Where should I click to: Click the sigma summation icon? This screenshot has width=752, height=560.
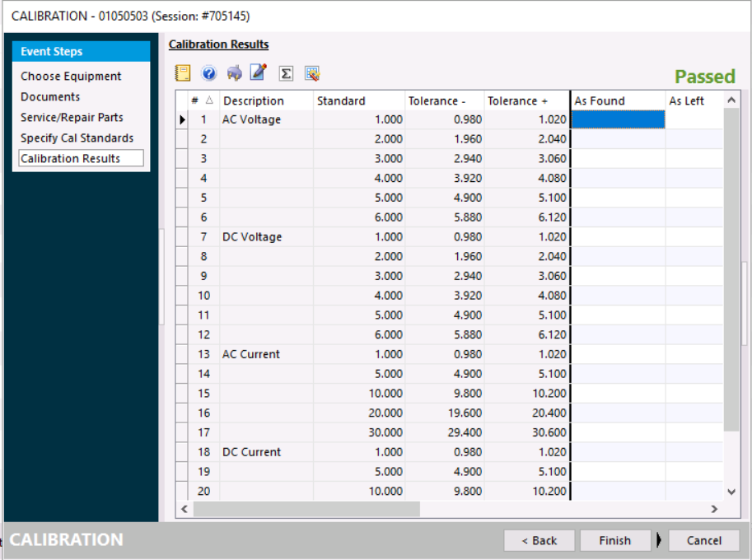point(286,73)
